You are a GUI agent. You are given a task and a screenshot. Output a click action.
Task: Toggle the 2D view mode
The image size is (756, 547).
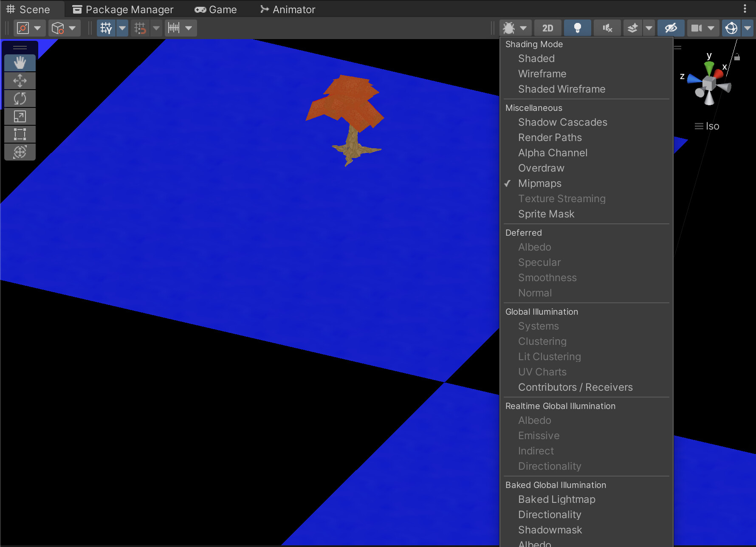coord(547,28)
